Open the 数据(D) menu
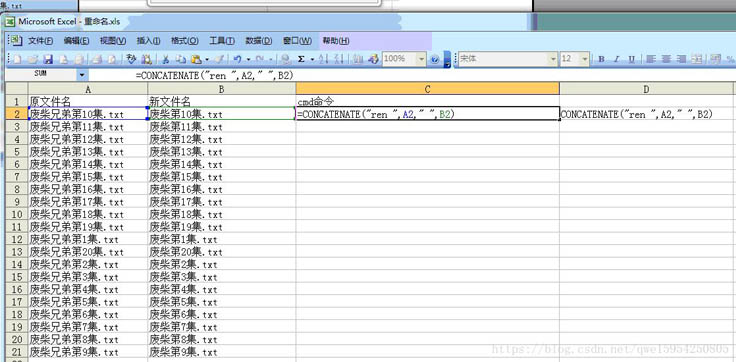The width and height of the screenshot is (736, 362). (x=259, y=41)
